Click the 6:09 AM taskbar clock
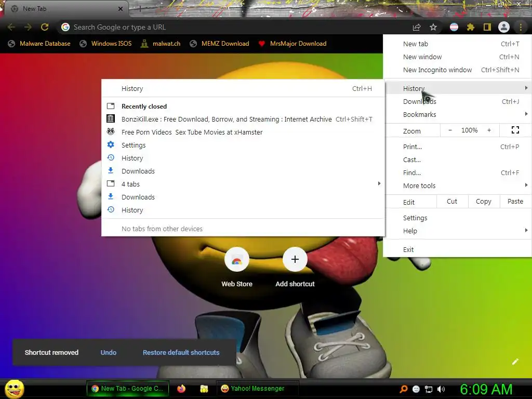This screenshot has width=532, height=399. pos(486,389)
